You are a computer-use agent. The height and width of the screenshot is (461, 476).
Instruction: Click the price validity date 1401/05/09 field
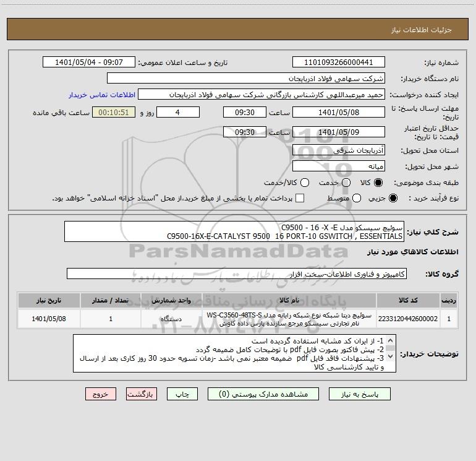click(x=339, y=132)
